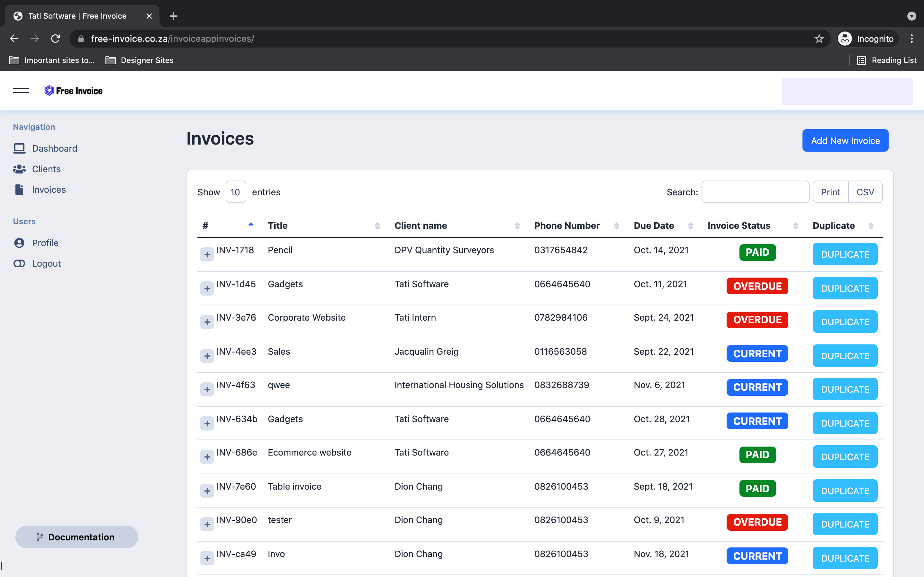Viewport: 924px width, 577px height.
Task: Expand details for invoice INV-1718
Action: [x=206, y=254]
